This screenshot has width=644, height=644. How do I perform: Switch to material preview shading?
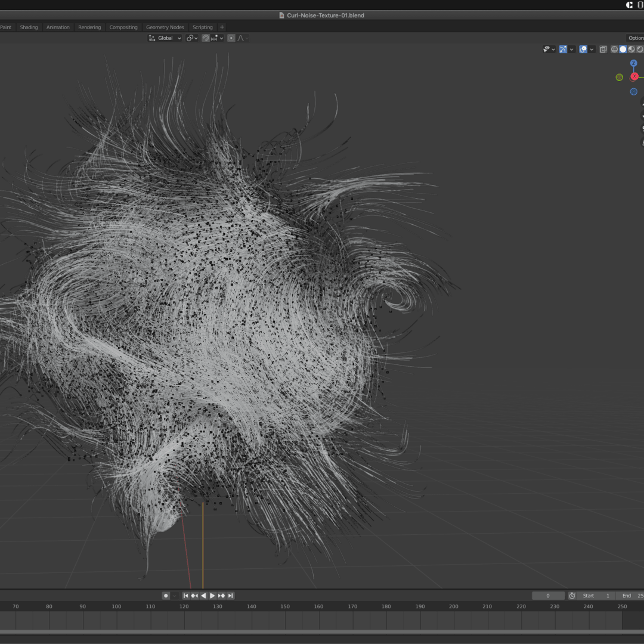click(631, 49)
